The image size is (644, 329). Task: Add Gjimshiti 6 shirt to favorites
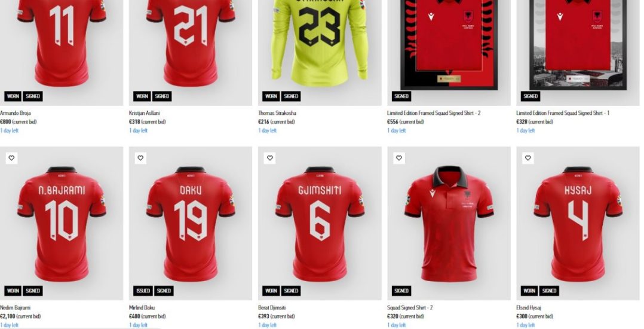click(270, 158)
